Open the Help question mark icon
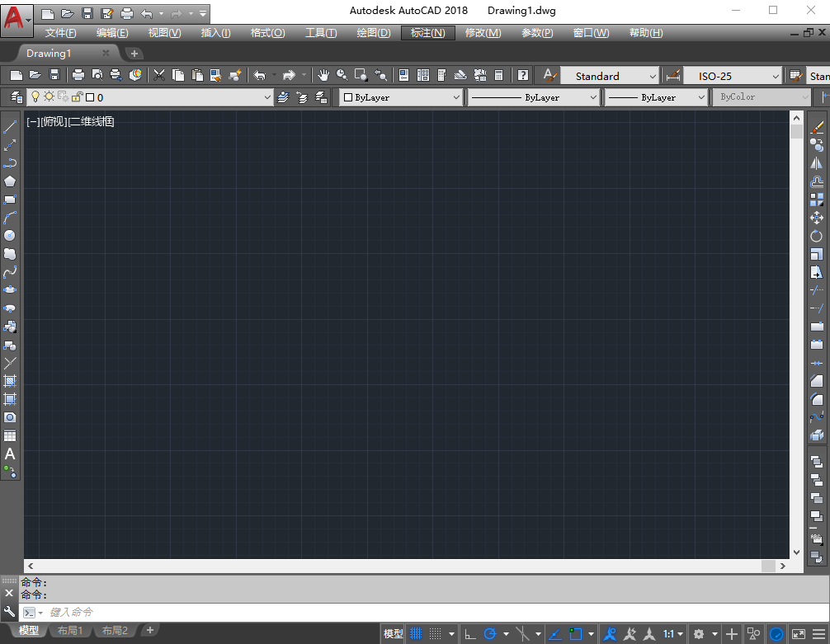Viewport: 830px width, 644px height. click(522, 76)
